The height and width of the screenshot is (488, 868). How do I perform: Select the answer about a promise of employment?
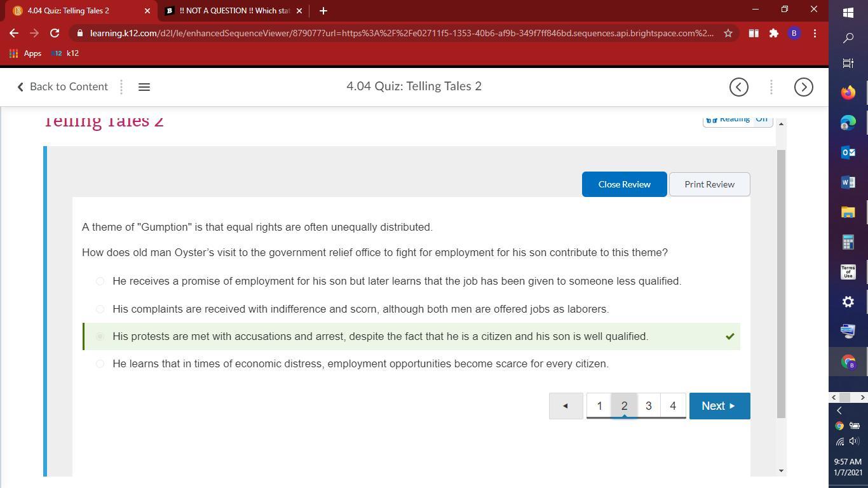pos(100,281)
